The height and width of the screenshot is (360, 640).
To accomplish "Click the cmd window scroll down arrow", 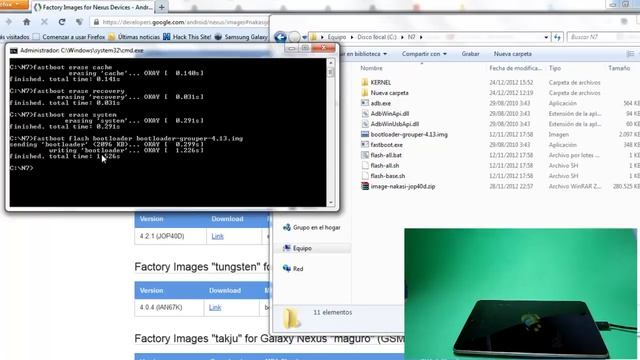I will [x=331, y=202].
